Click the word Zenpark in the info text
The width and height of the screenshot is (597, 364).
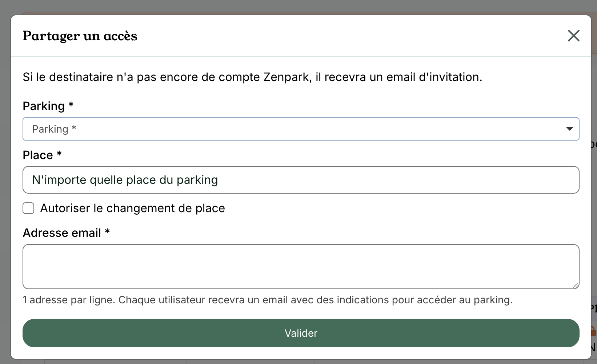point(287,77)
